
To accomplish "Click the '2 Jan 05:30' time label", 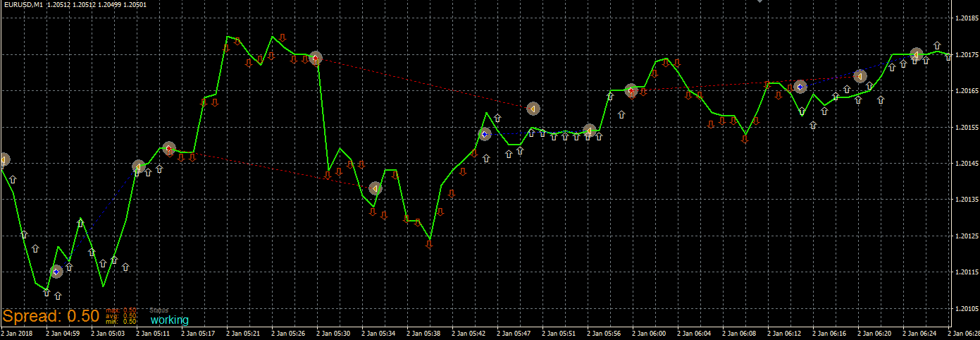I will point(334,334).
